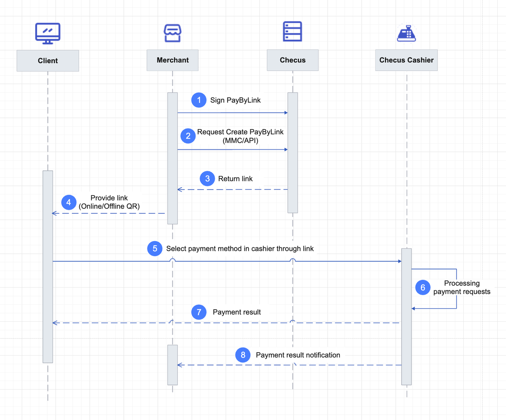Click the Client computer monitor icon
The width and height of the screenshot is (506, 420).
coord(47,33)
